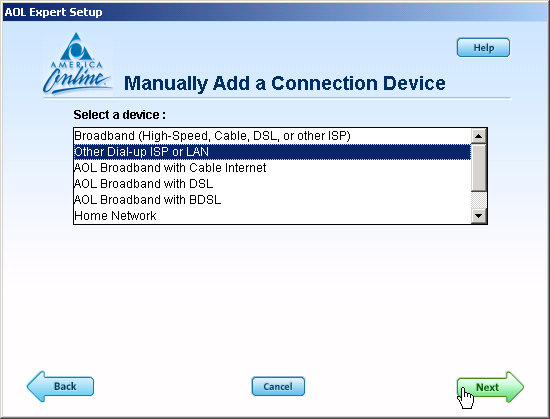The width and height of the screenshot is (550, 419).
Task: Cancel the AOL Expert Setup
Action: pyautogui.click(x=278, y=386)
